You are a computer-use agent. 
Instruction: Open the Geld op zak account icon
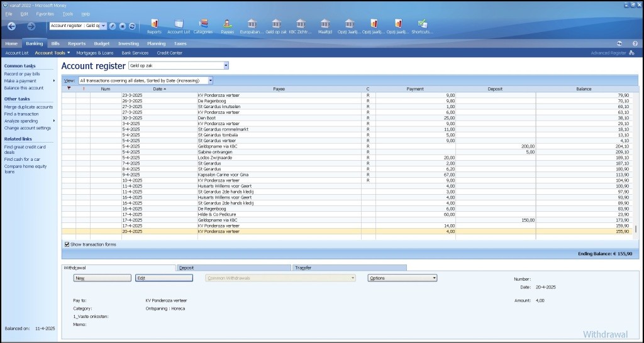pos(277,26)
